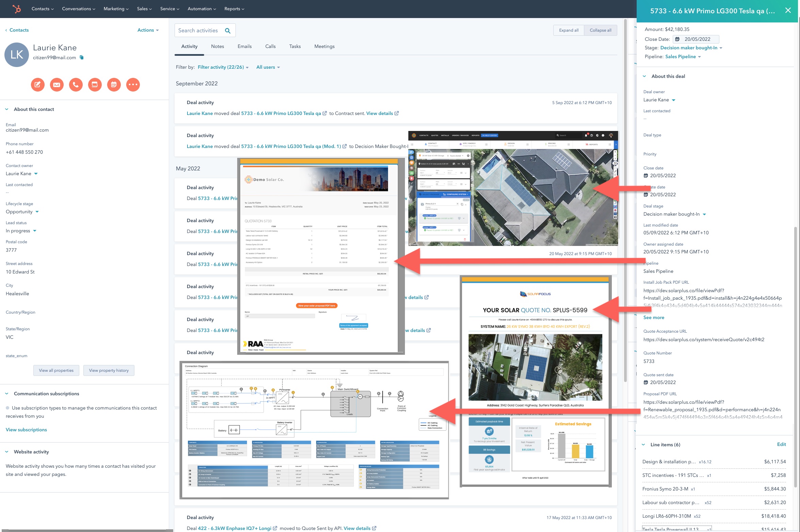800x532 pixels.
Task: Switch to the Notes tab
Action: pos(217,46)
